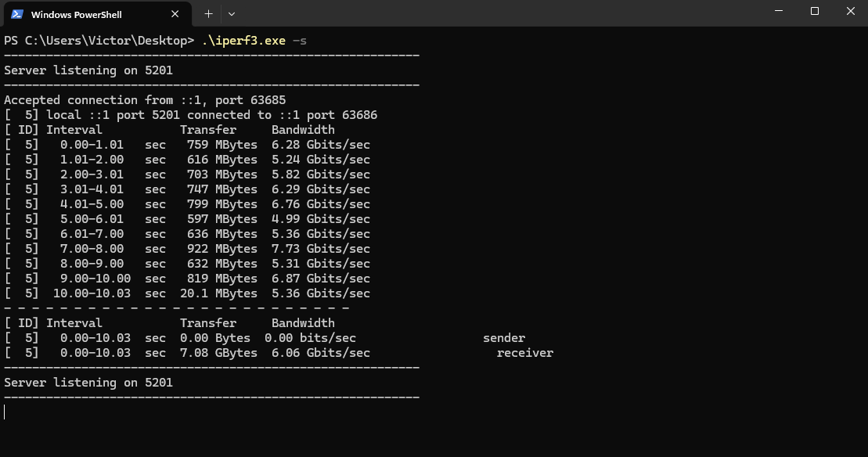The image size is (868, 457).
Task: Click the text cursor on the empty bottom line
Action: click(5, 412)
